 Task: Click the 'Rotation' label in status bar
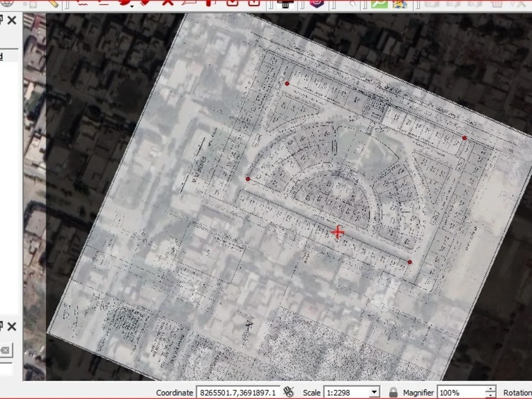[x=518, y=393]
